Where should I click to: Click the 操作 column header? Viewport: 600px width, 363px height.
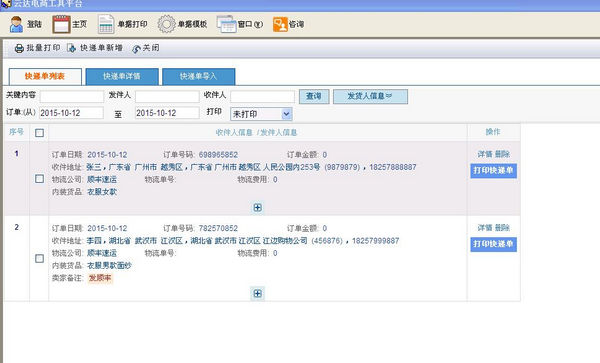493,132
